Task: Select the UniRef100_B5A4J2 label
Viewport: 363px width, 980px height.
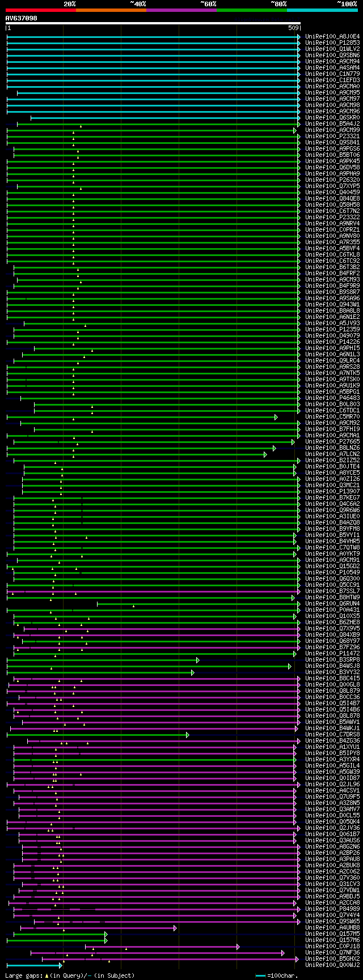Action: 332,124
